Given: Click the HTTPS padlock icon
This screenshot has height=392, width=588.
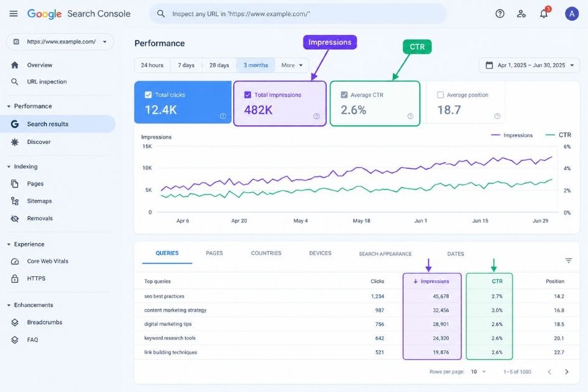Looking at the screenshot, I should (14, 279).
